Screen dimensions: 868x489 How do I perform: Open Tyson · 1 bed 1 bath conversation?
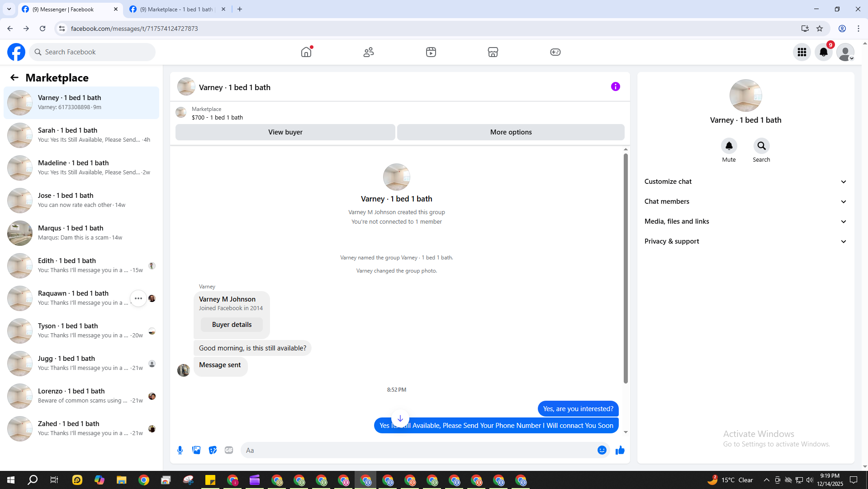pyautogui.click(x=81, y=331)
